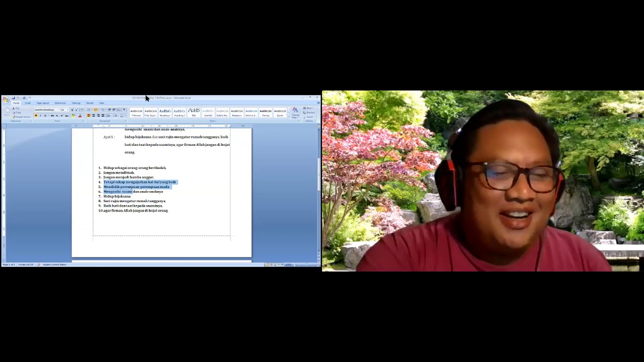Image resolution: width=644 pixels, height=362 pixels.
Task: Toggle Bold formatting
Action: pos(36,116)
